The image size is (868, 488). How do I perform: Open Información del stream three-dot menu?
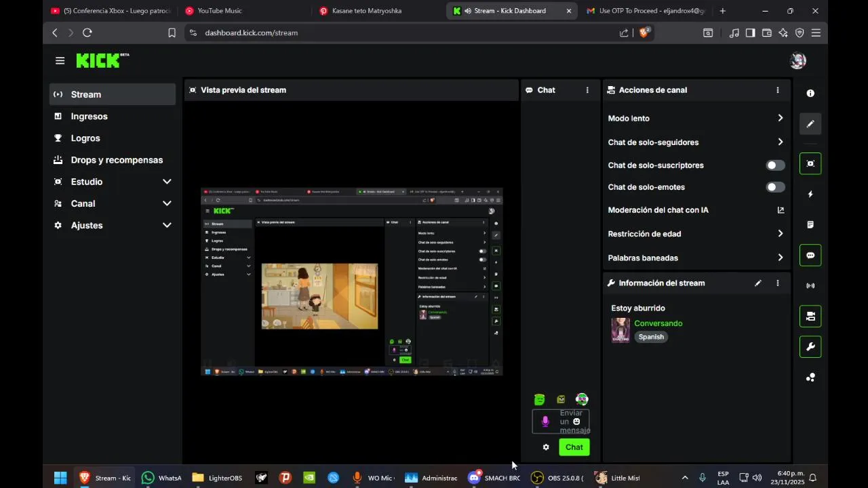778,283
